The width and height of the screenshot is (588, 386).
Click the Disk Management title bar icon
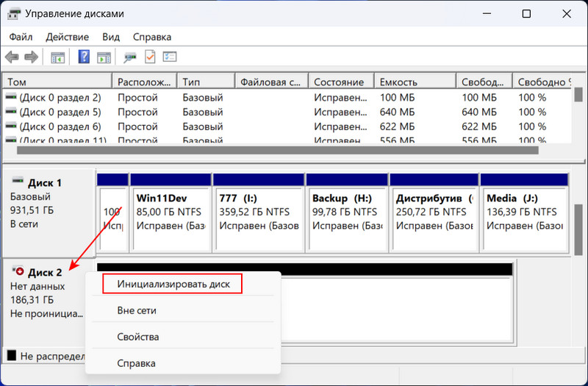tap(13, 14)
